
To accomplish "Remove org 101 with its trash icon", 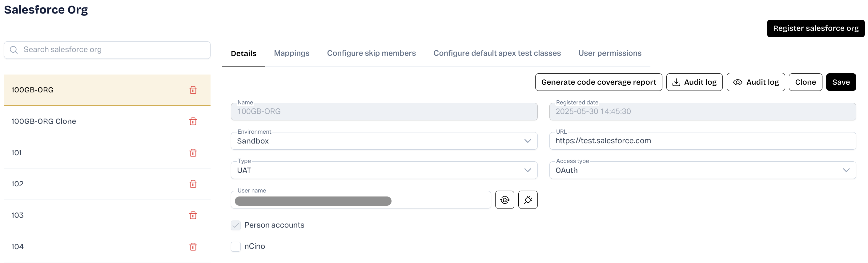I will point(193,153).
